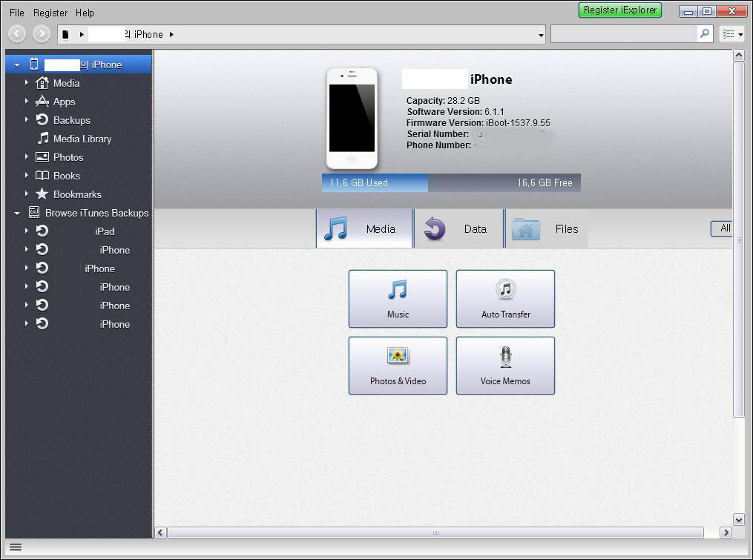
Task: Click iPhone breadcrumb in the path bar
Action: [148, 35]
